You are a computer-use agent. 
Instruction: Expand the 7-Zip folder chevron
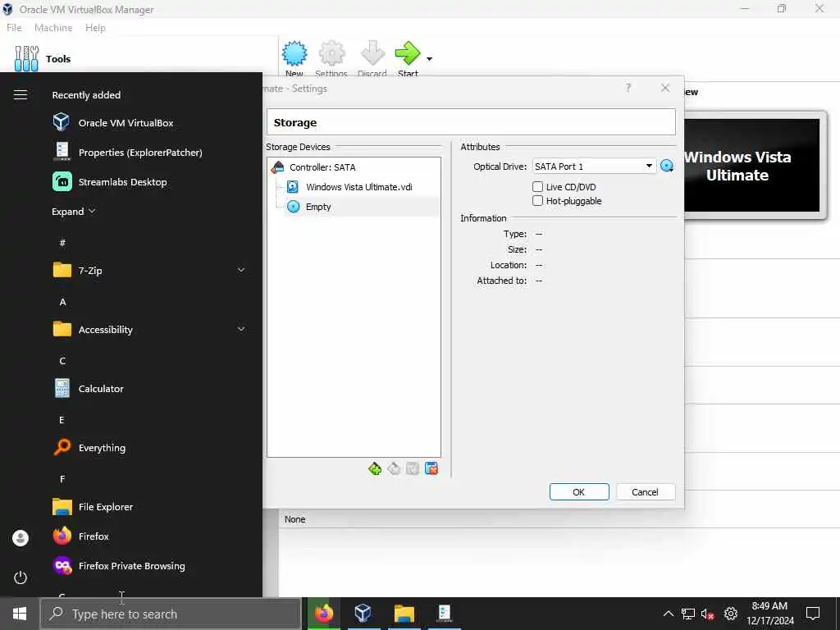241,270
